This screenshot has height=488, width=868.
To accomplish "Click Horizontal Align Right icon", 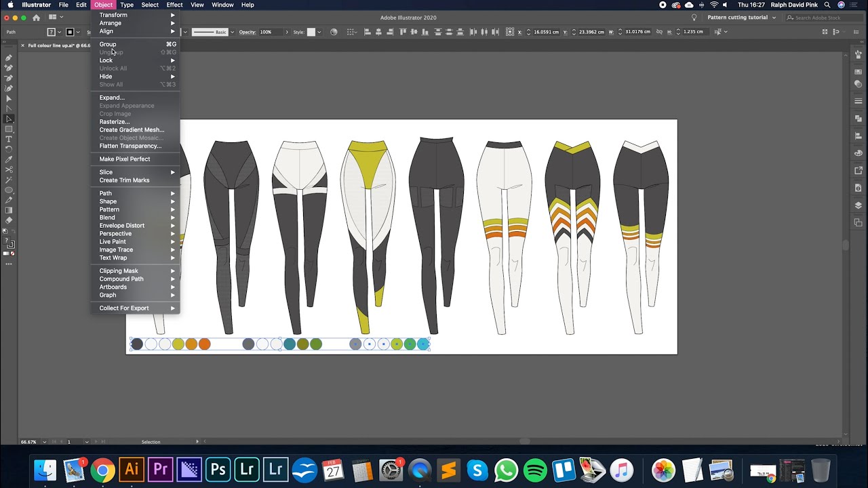I will (x=391, y=32).
